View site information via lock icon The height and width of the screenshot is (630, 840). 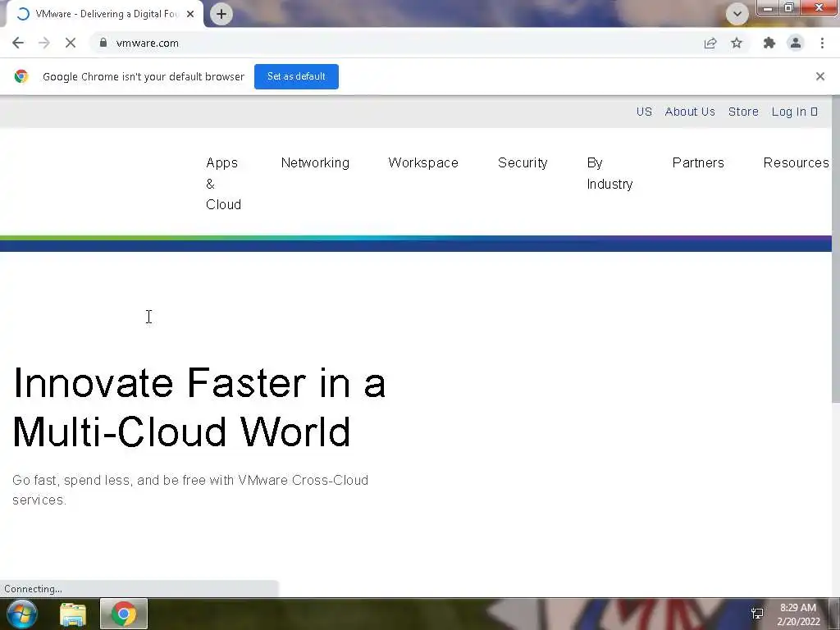(x=103, y=43)
